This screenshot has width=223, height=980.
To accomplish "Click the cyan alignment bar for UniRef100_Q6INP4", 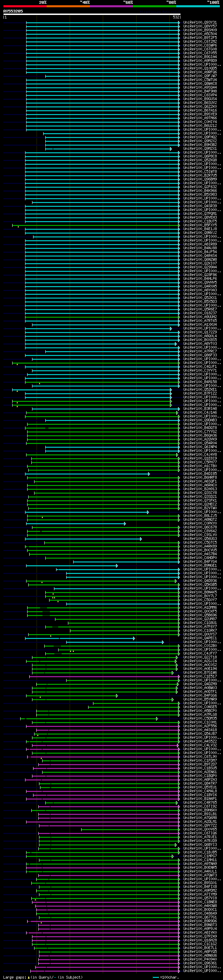I will coord(112,447).
